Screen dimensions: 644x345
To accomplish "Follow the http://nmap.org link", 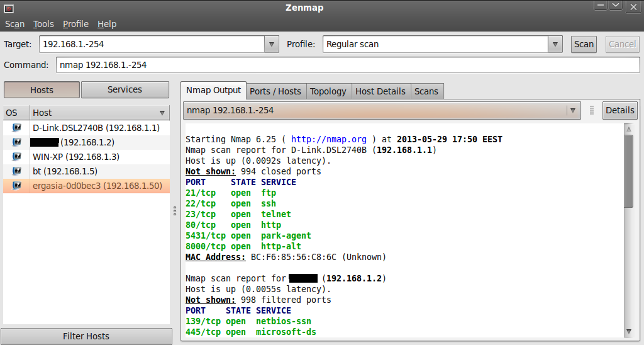I will point(328,139).
